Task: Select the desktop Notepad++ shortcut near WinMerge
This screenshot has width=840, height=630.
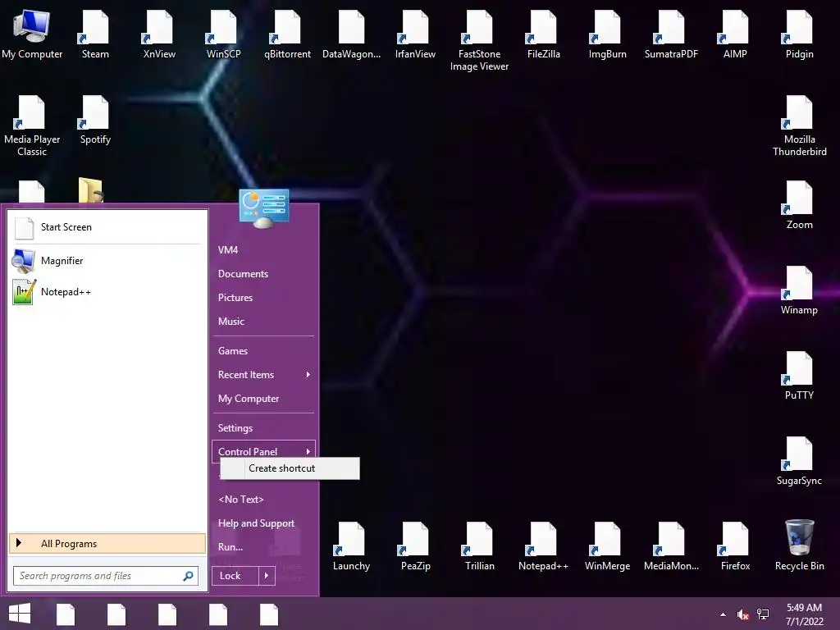Action: [543, 545]
